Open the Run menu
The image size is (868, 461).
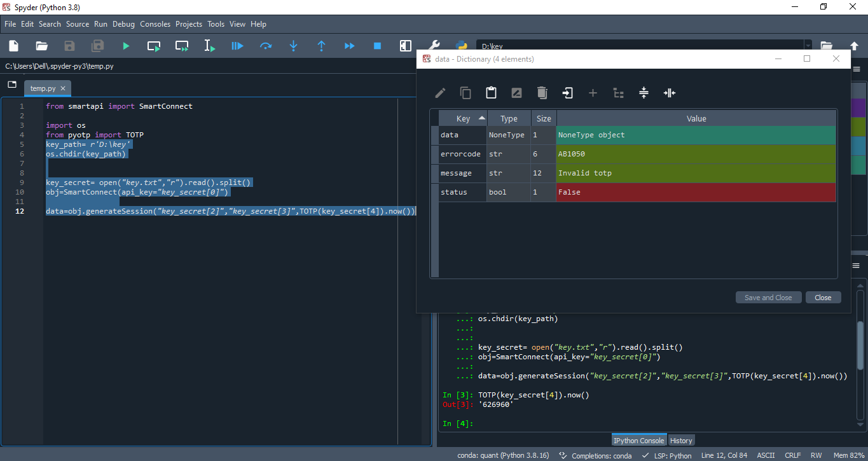[100, 24]
